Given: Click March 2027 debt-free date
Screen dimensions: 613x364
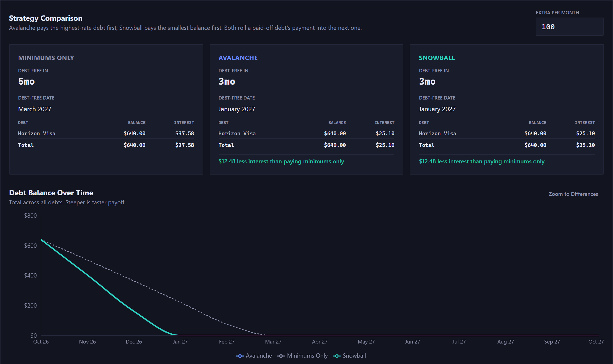Looking at the screenshot, I should tap(35, 109).
